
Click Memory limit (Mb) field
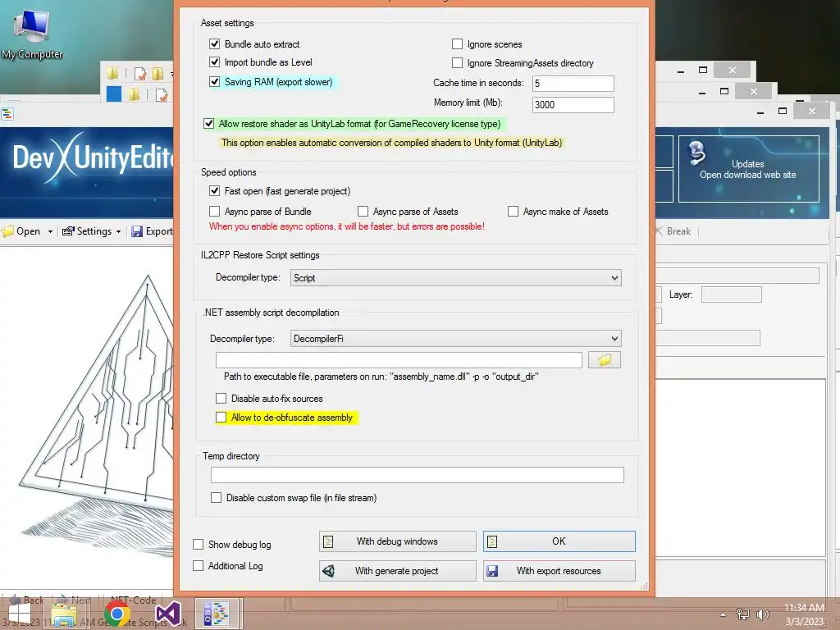(573, 104)
